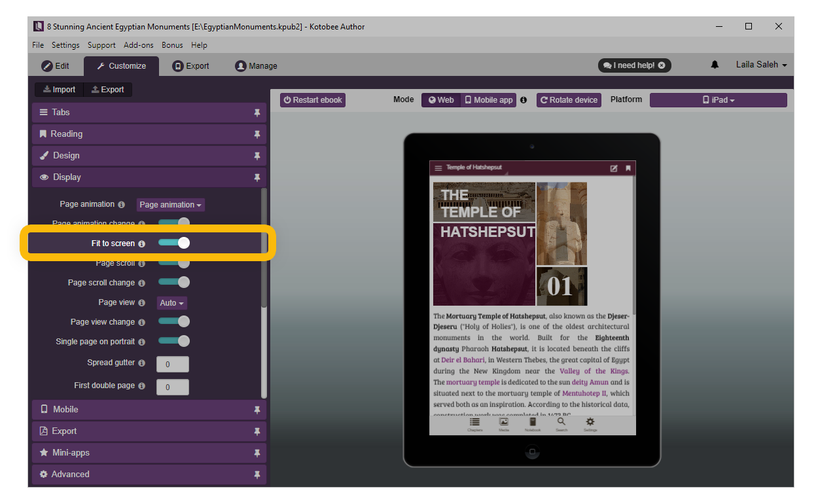This screenshot has height=504, width=818.
Task: Switch to the Edit tab
Action: (x=56, y=66)
